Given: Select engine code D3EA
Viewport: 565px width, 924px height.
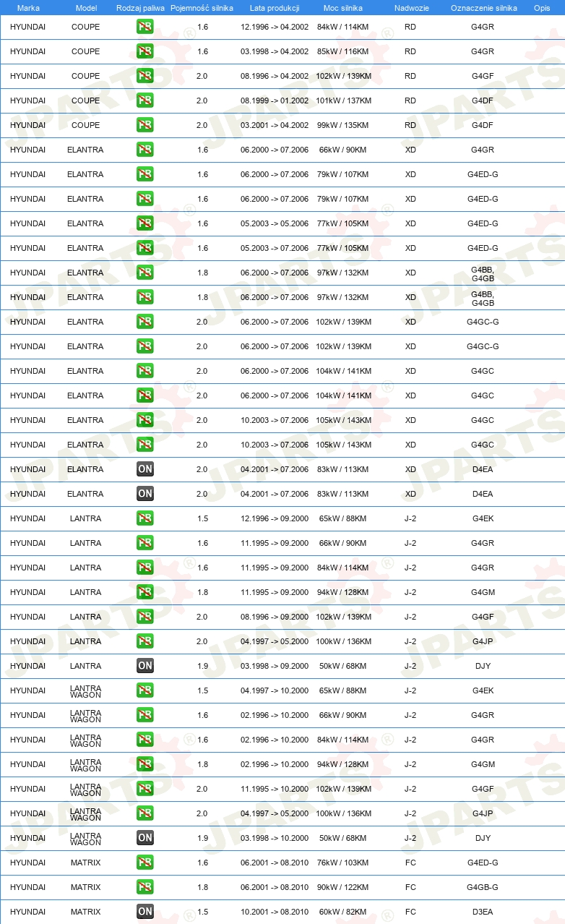Looking at the screenshot, I should tap(483, 912).
